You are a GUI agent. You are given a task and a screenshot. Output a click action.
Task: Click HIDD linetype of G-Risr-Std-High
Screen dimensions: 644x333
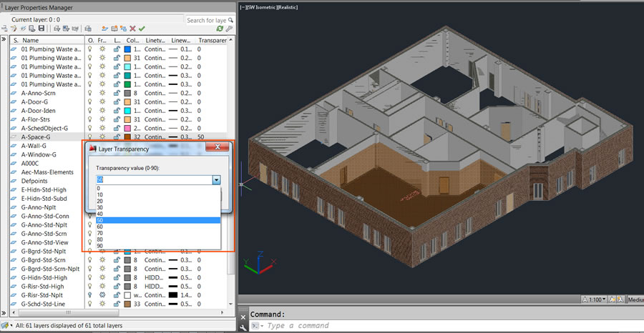(x=154, y=287)
